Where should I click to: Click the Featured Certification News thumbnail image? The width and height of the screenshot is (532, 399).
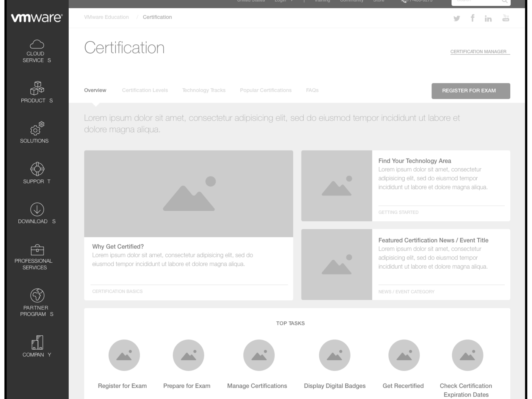(x=337, y=265)
